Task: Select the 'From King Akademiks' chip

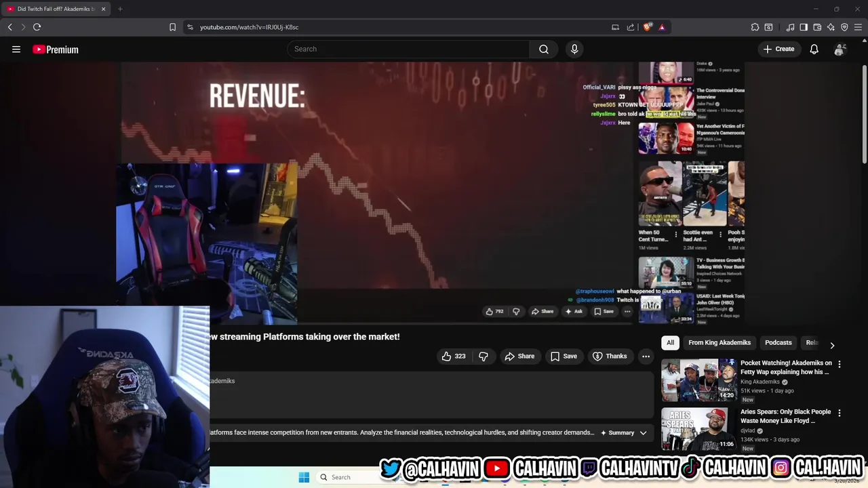Action: click(719, 343)
